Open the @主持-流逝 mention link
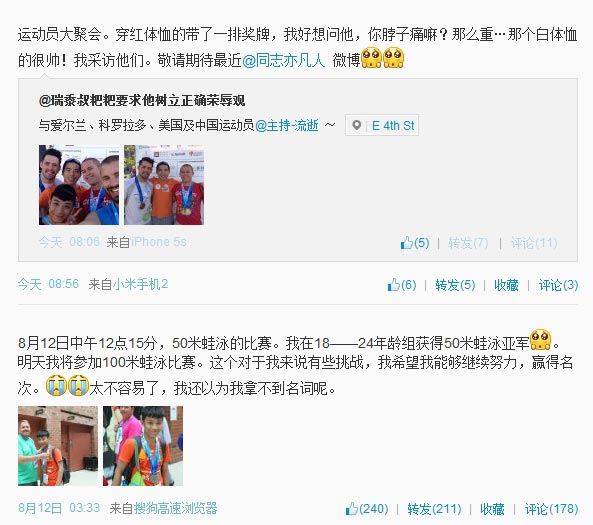This screenshot has width=593, height=525. click(x=287, y=125)
